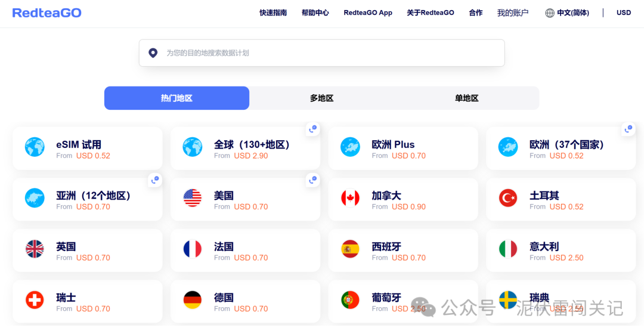The image size is (644, 334).
Task: Choose the 法国 plan title
Action: tap(224, 246)
